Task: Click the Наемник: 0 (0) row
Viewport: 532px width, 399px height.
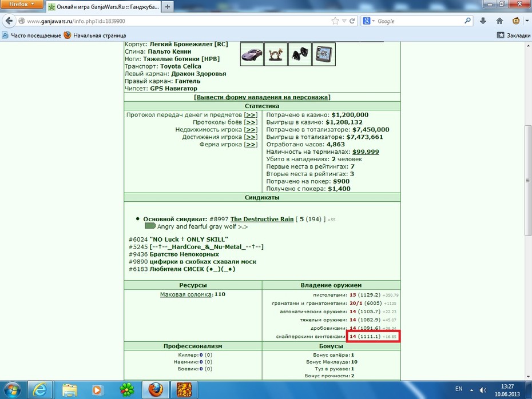Action: tap(193, 362)
